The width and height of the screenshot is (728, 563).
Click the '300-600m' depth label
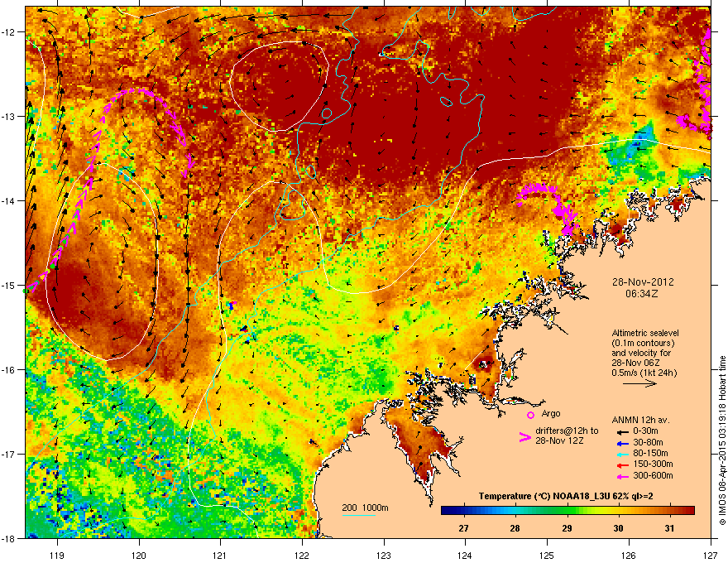pos(653,476)
